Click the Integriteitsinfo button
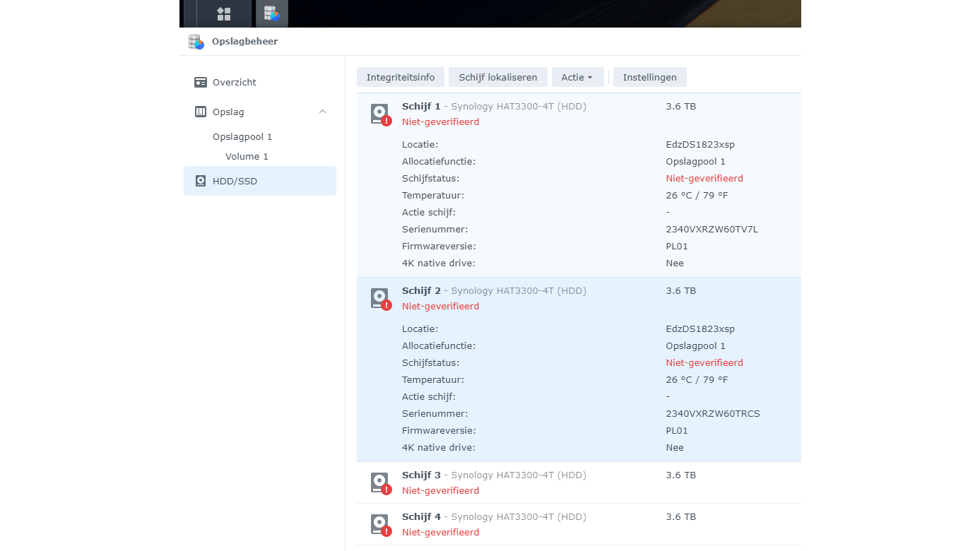The width and height of the screenshot is (980, 551). [400, 77]
